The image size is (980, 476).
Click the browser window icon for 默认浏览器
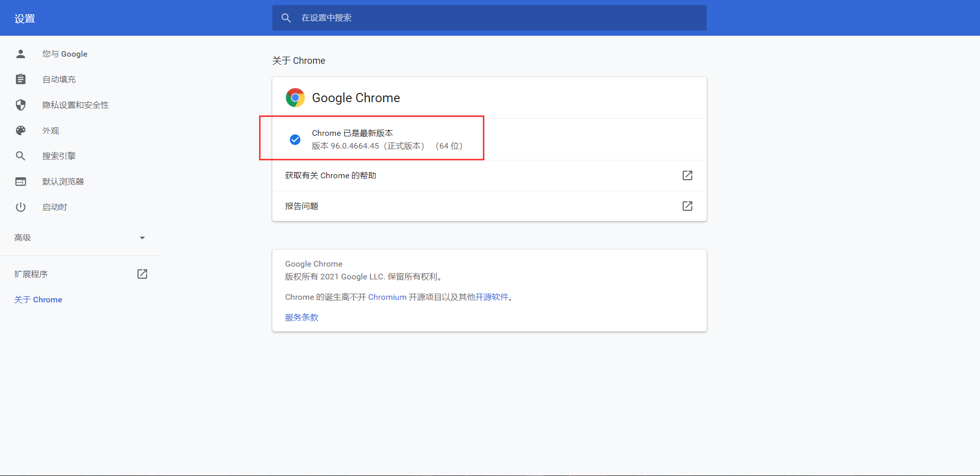(20, 181)
